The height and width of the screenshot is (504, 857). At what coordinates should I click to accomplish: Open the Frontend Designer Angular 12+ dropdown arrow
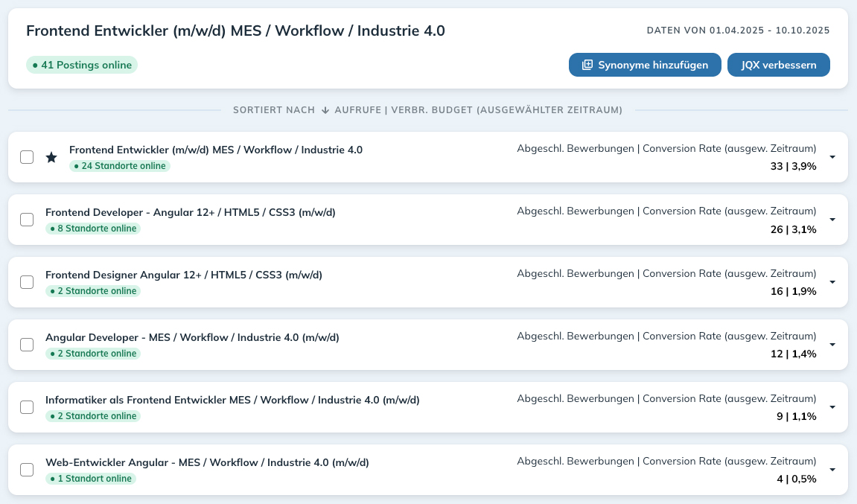832,282
